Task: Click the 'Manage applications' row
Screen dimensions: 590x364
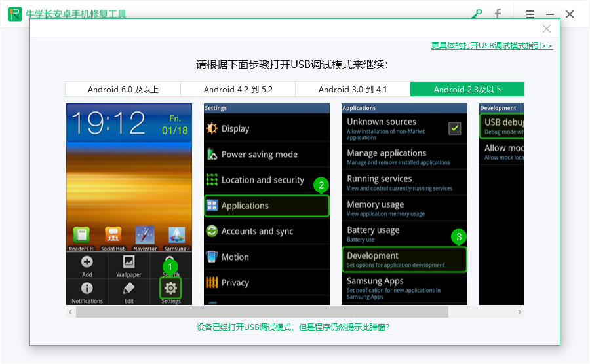Action: tap(404, 156)
